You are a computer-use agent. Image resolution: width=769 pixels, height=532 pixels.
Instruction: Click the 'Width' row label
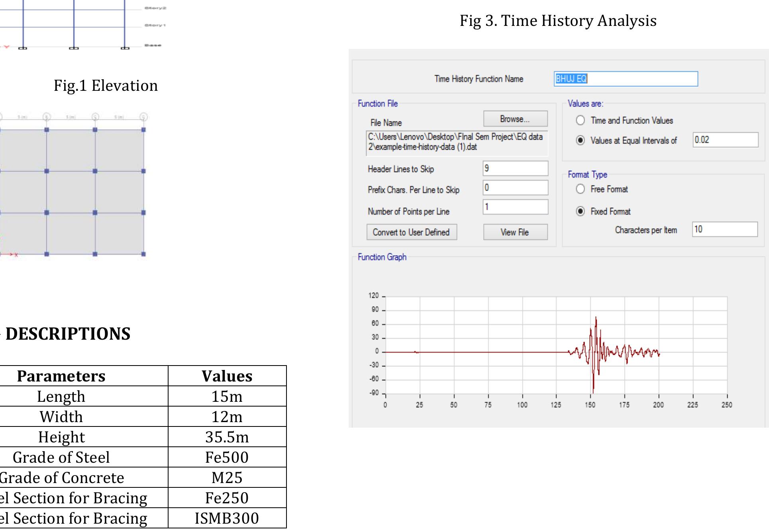coord(61,417)
